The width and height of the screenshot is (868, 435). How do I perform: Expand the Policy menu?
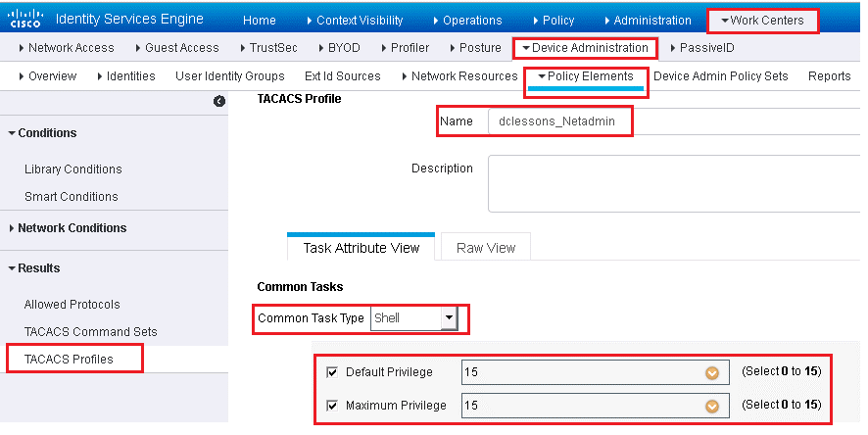554,21
